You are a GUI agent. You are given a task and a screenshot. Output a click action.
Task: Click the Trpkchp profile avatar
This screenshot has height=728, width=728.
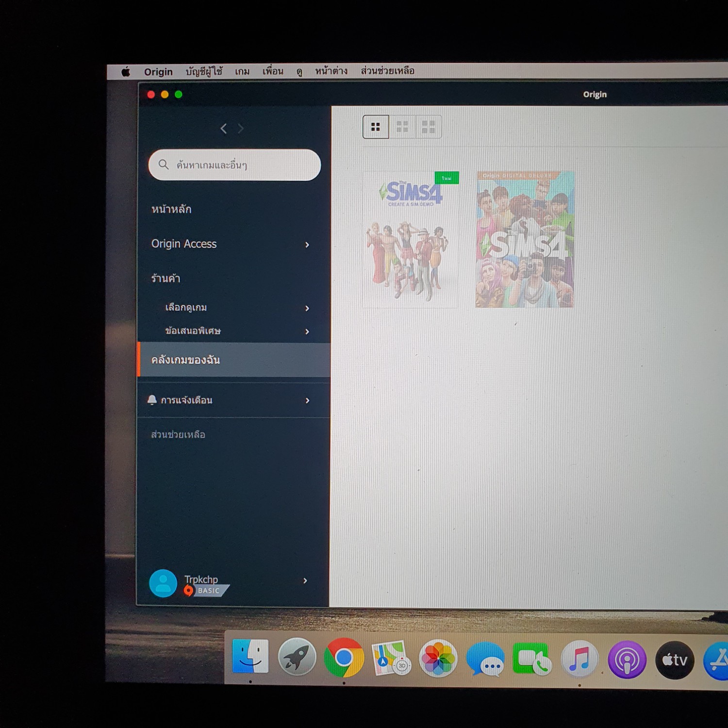point(163,583)
